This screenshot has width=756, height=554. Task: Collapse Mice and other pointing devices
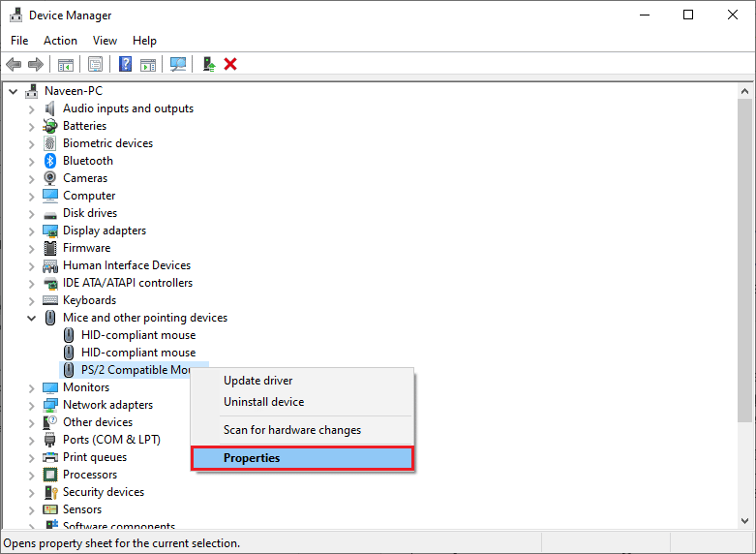coord(32,318)
